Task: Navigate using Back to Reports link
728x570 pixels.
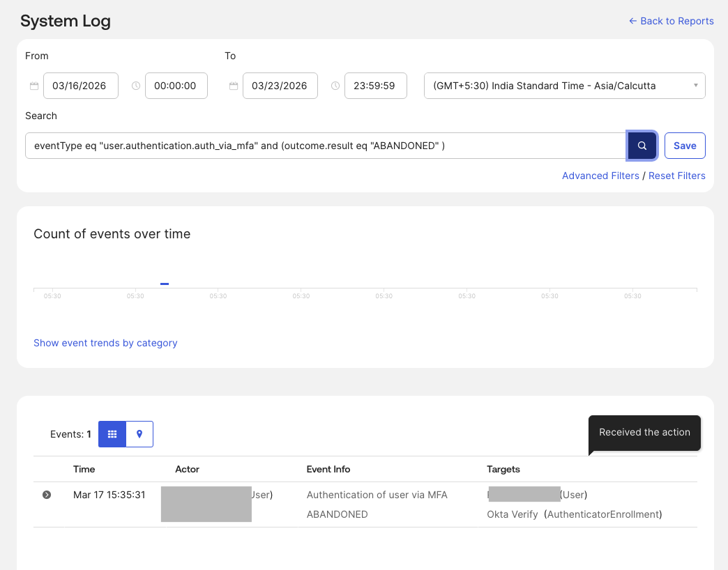Action: click(676, 21)
